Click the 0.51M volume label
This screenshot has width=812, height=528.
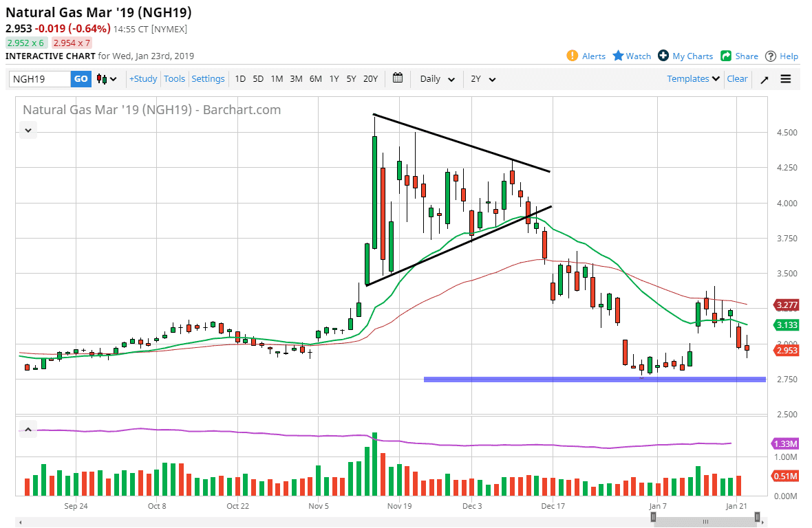pos(785,476)
